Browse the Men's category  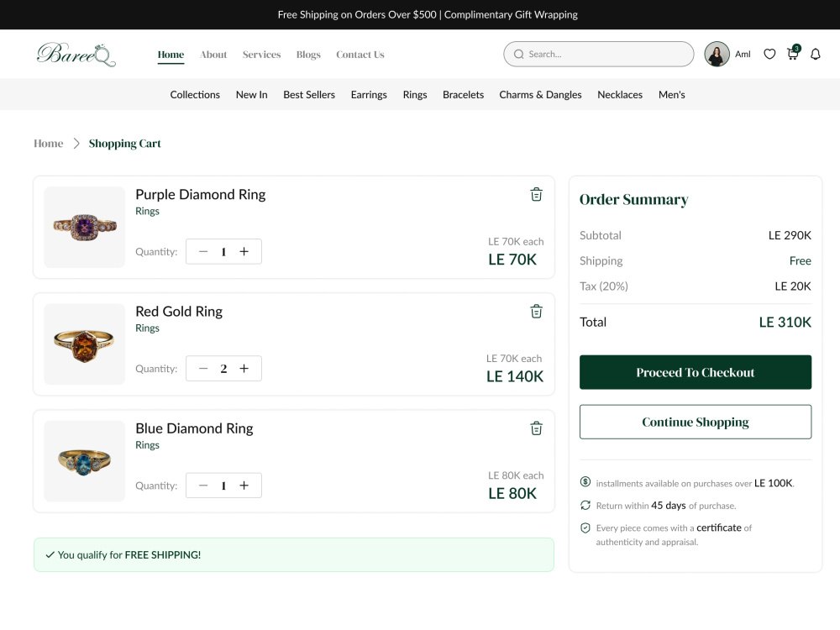point(672,95)
